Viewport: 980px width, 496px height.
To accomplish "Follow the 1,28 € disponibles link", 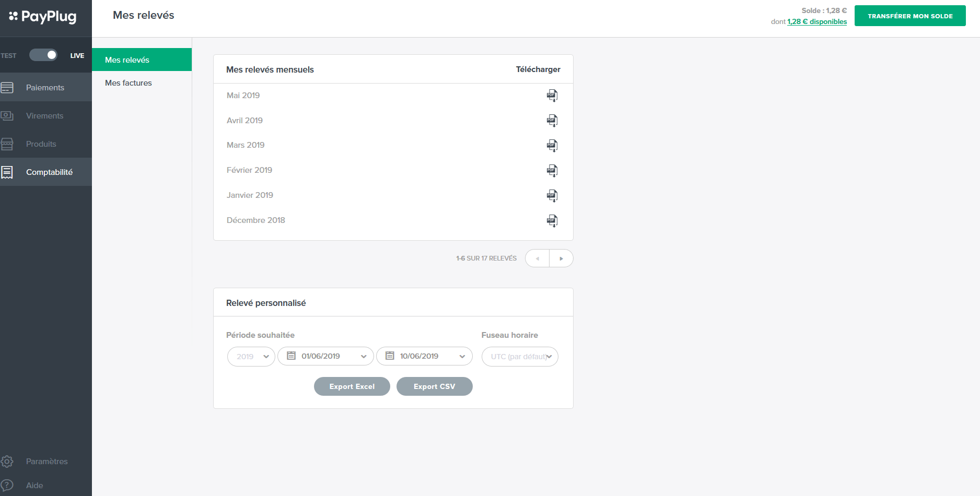I will coord(817,22).
